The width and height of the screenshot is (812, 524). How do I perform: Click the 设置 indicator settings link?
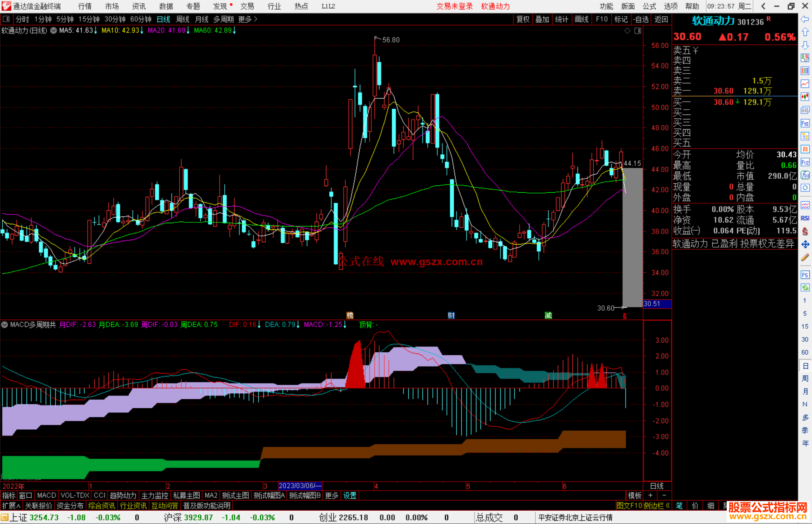tap(350, 496)
